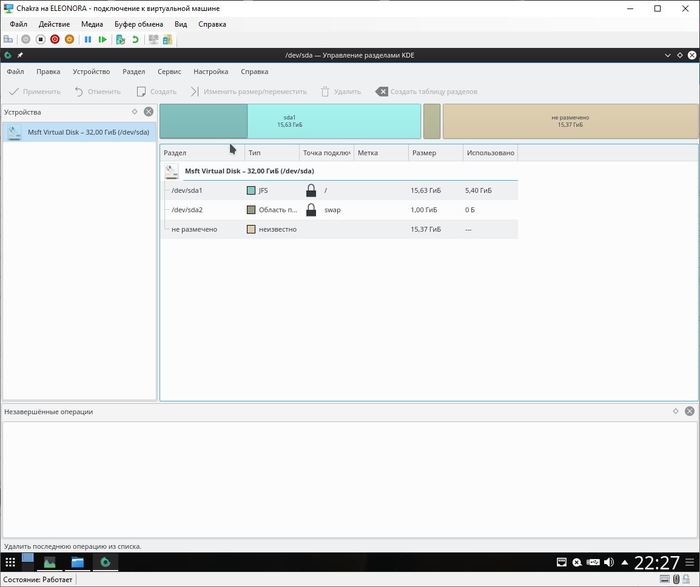Expand the hidden system tray icons arrow

click(x=625, y=563)
